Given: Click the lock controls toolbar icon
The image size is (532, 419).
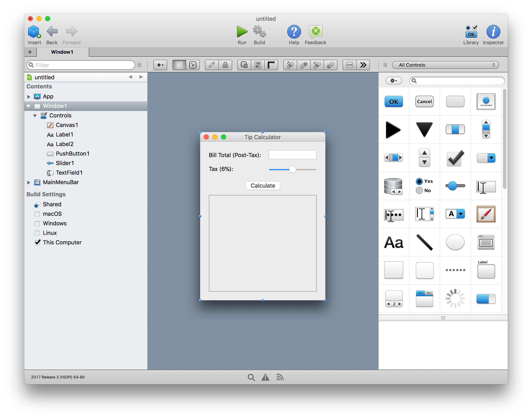Looking at the screenshot, I should tap(225, 65).
